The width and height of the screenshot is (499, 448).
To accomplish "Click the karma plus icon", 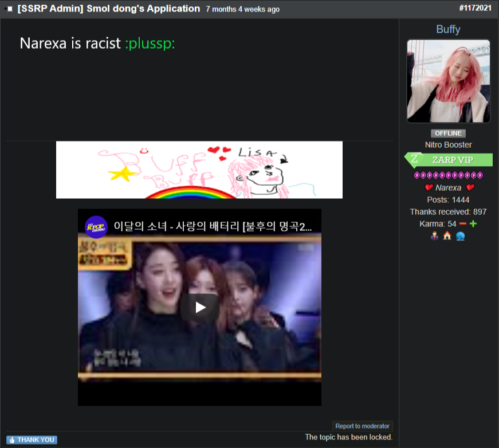I will pos(473,224).
